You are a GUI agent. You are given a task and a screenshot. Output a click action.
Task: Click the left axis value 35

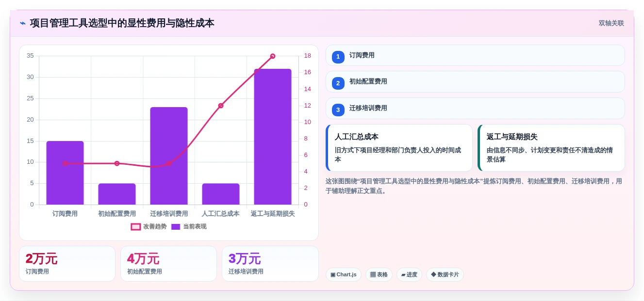[30, 56]
